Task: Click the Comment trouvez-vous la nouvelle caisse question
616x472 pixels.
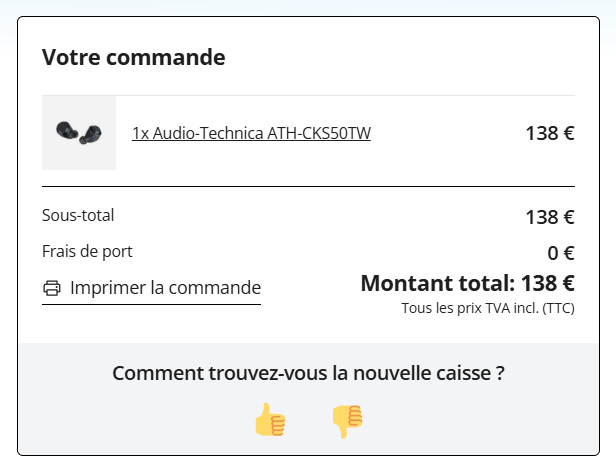Action: point(308,373)
